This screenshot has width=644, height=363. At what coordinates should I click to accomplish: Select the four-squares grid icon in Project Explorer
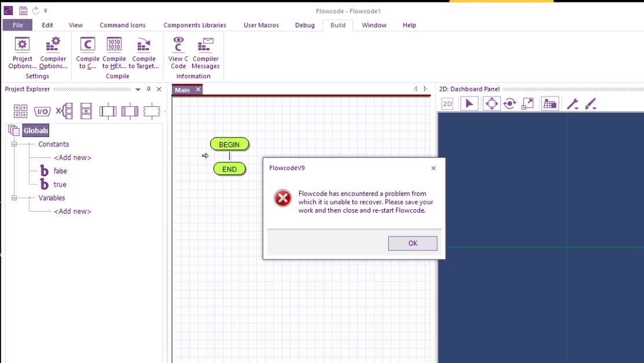coord(20,111)
